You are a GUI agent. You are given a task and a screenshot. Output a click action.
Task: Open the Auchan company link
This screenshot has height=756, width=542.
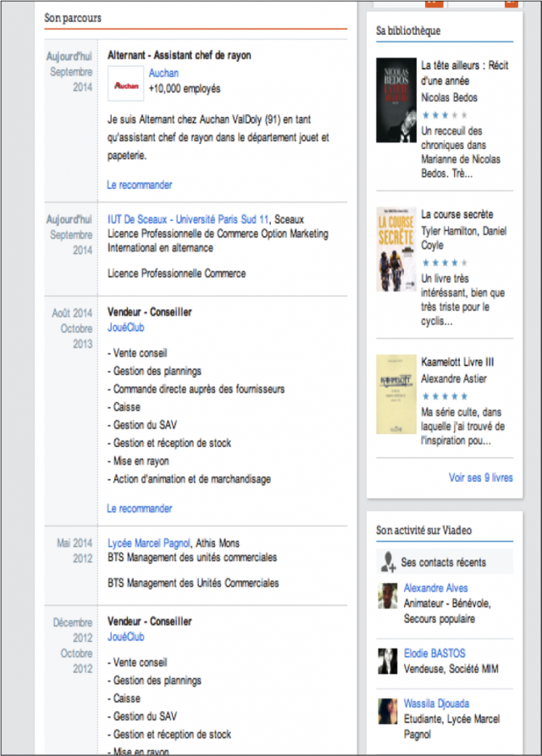(x=163, y=73)
